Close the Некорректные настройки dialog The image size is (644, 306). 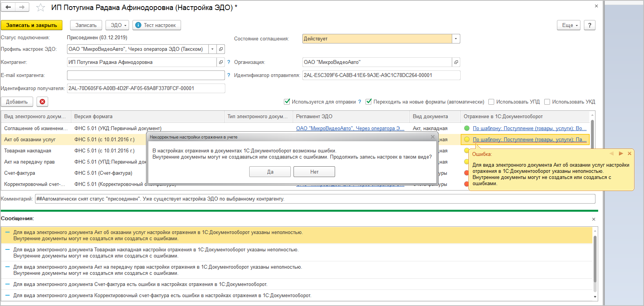[433, 137]
